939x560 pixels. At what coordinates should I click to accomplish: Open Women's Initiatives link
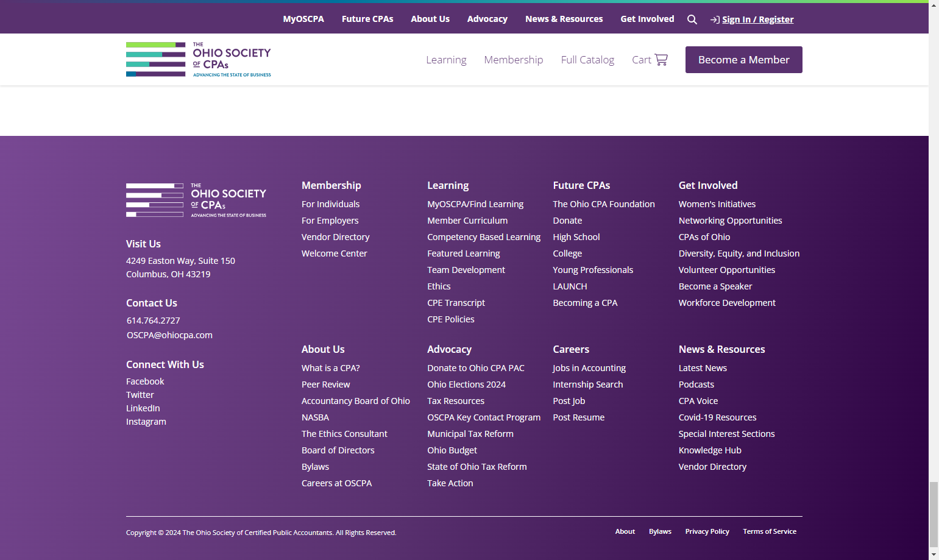(717, 204)
